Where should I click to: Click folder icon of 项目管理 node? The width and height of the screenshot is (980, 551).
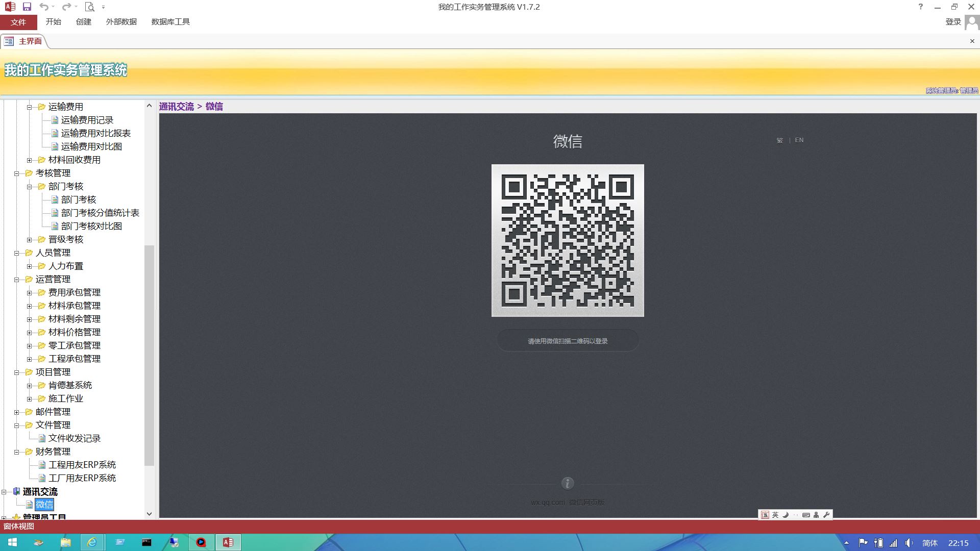tap(29, 372)
